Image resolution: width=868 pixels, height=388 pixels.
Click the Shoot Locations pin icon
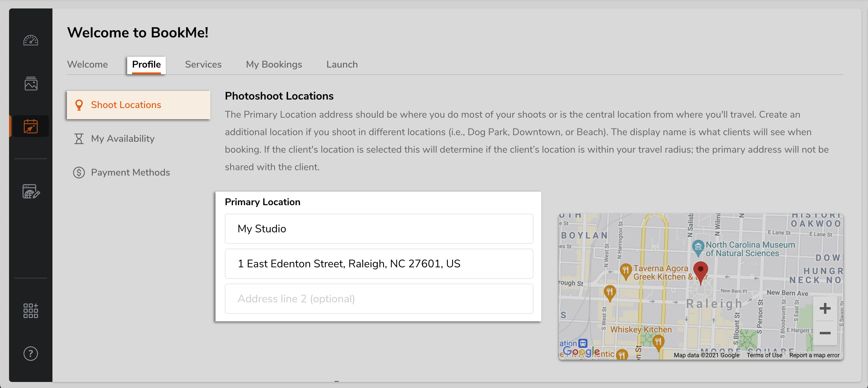pyautogui.click(x=79, y=105)
